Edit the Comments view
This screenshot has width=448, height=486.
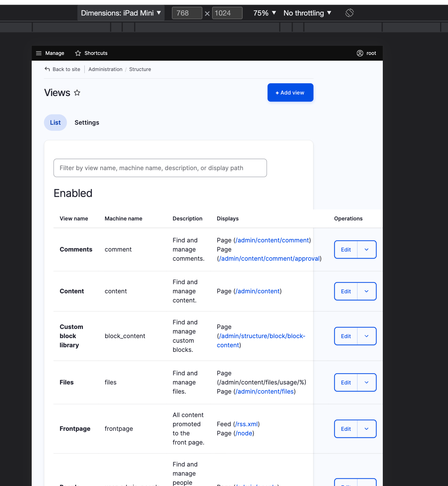(346, 249)
